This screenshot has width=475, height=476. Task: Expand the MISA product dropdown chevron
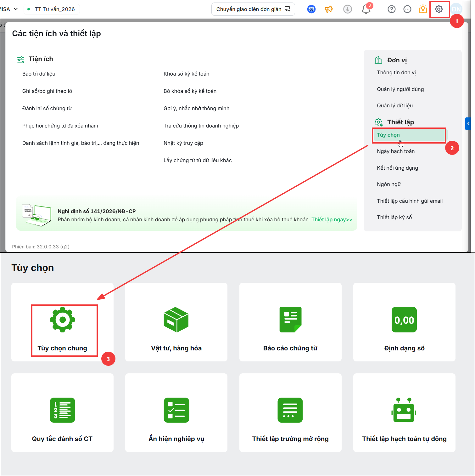click(x=16, y=9)
